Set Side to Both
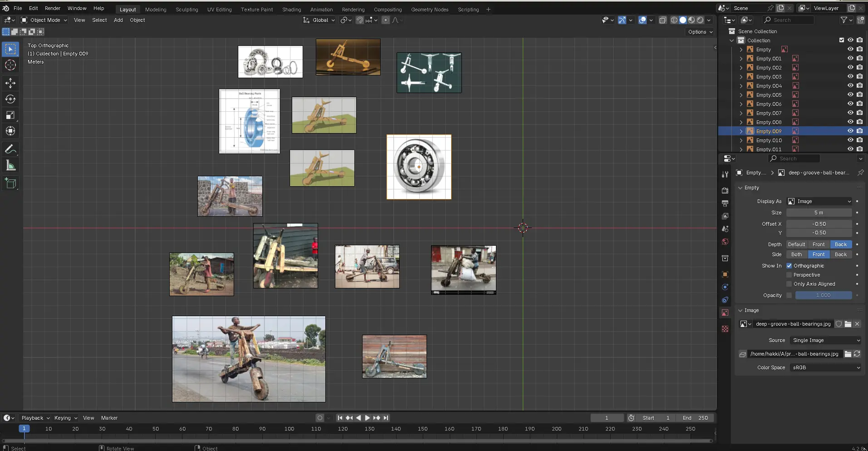 click(x=797, y=254)
